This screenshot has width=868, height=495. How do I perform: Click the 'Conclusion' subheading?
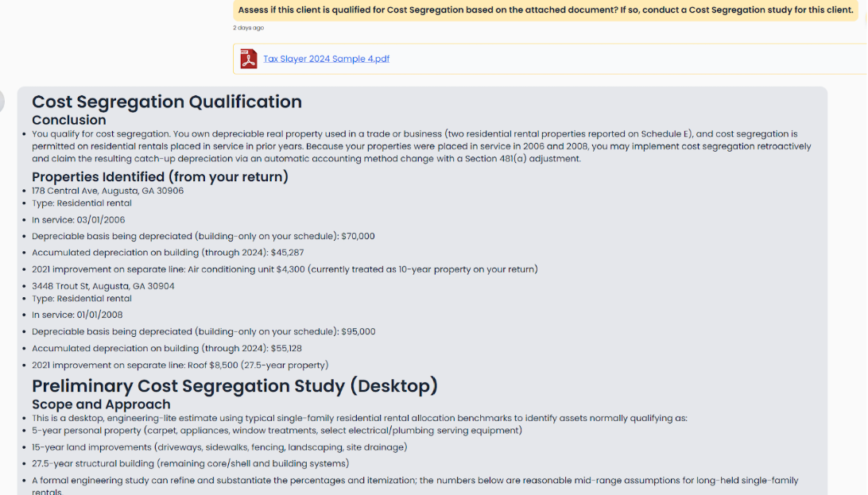[69, 120]
